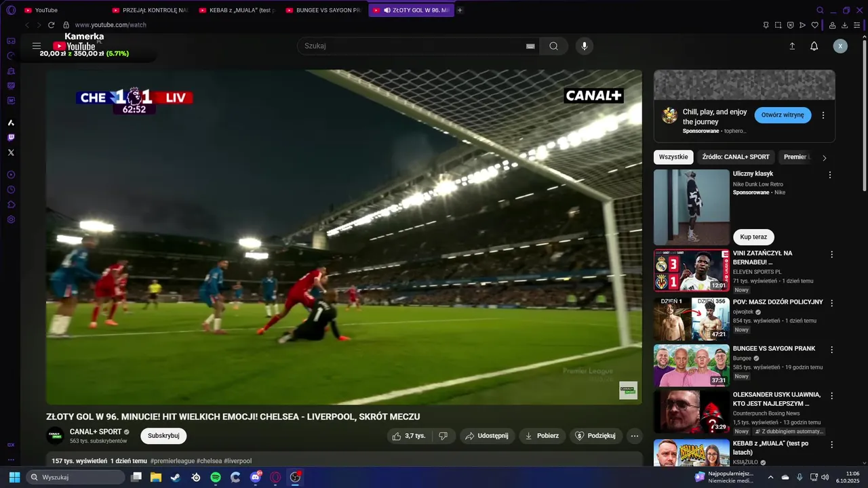Open sidebar settings gear icon
Image resolution: width=868 pixels, height=488 pixels.
pos(11,220)
